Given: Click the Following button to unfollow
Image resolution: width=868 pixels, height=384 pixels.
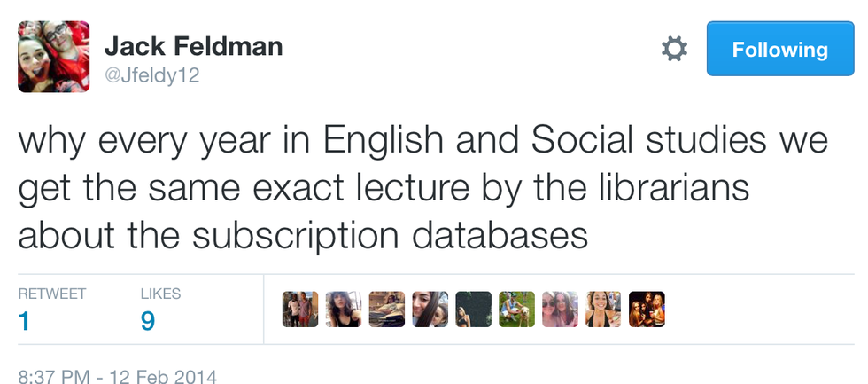Looking at the screenshot, I should pos(779,50).
